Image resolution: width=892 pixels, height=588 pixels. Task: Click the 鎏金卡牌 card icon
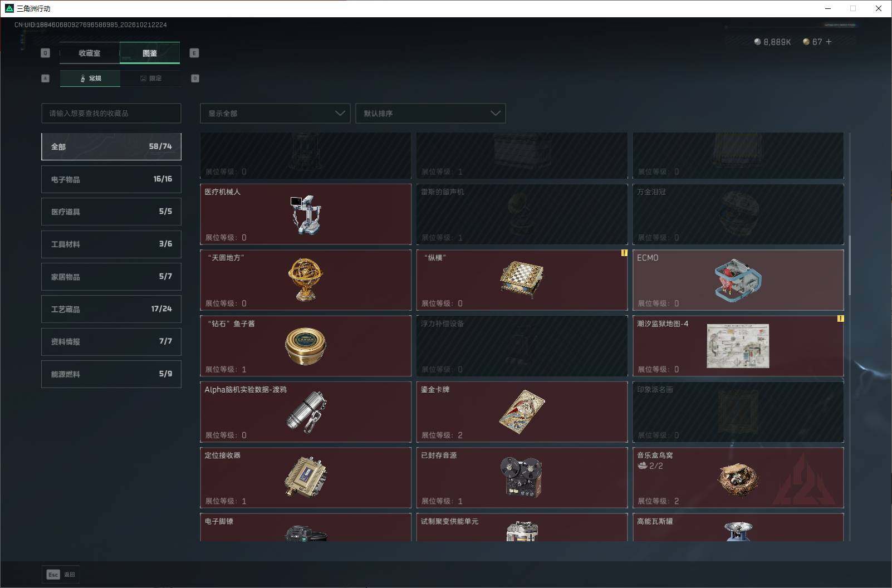click(x=522, y=413)
